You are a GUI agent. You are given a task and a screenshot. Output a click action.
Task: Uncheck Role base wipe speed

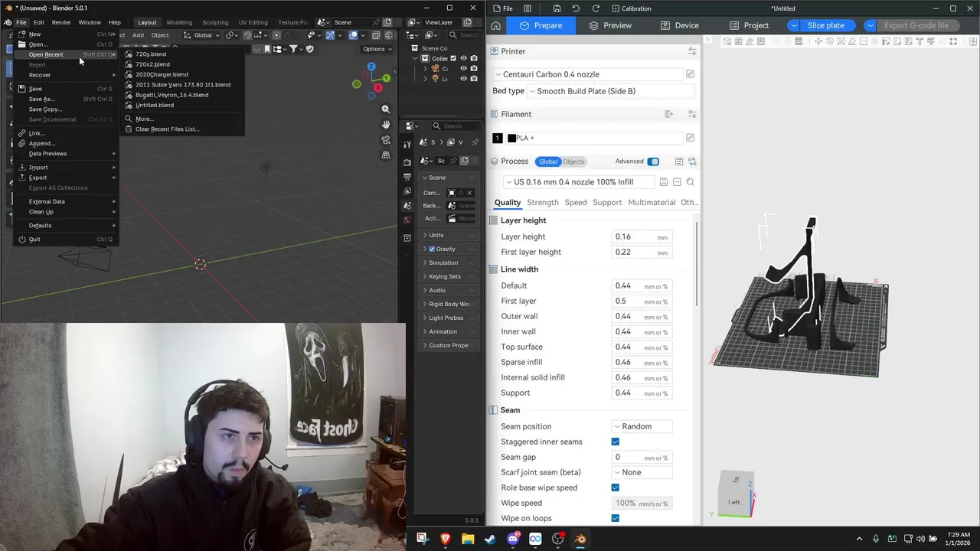point(615,487)
